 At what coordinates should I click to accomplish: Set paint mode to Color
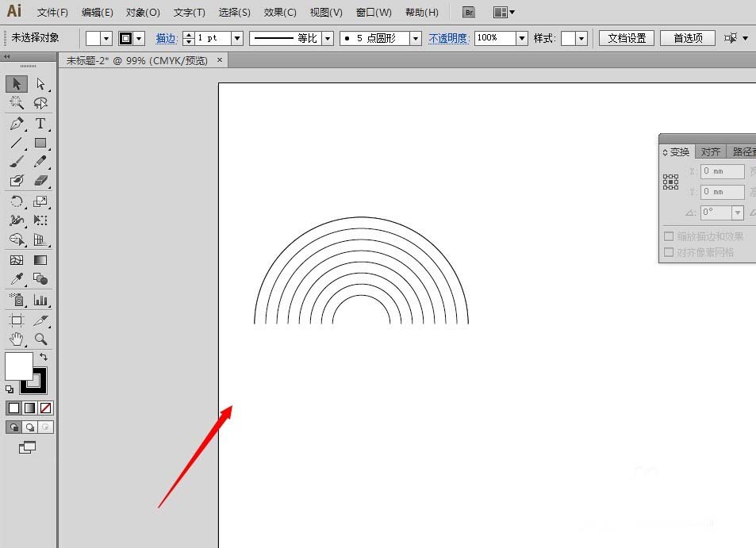[x=14, y=408]
